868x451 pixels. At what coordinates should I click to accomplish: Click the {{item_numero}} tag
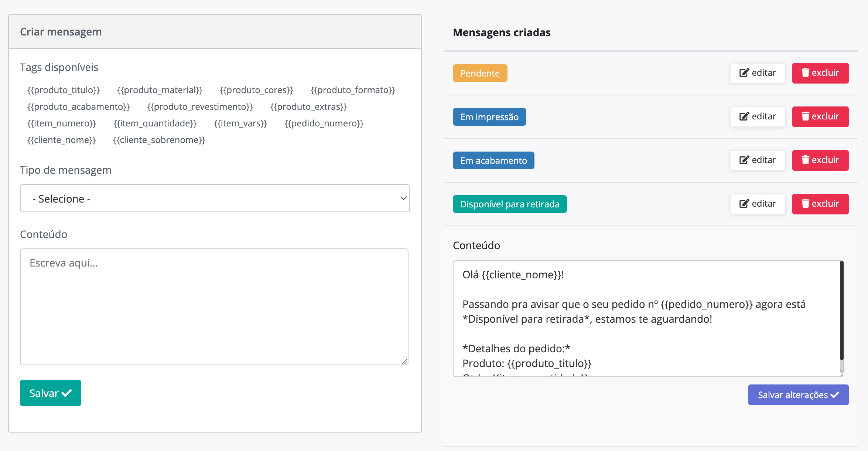click(x=62, y=123)
